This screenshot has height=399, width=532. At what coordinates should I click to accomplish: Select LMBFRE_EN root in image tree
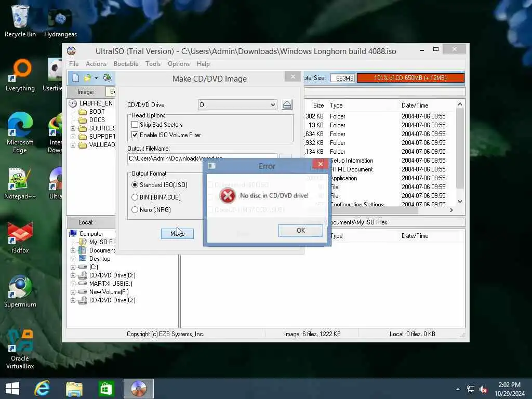pos(96,103)
